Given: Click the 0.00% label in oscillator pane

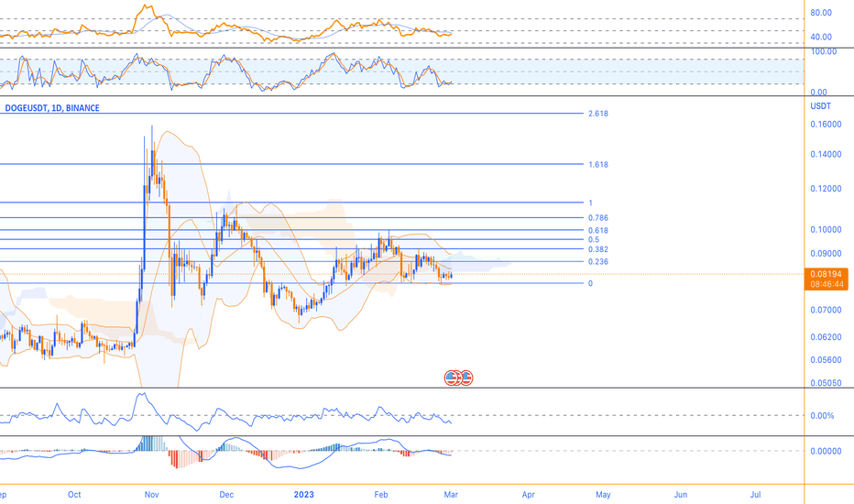Looking at the screenshot, I should pyautogui.click(x=822, y=416).
